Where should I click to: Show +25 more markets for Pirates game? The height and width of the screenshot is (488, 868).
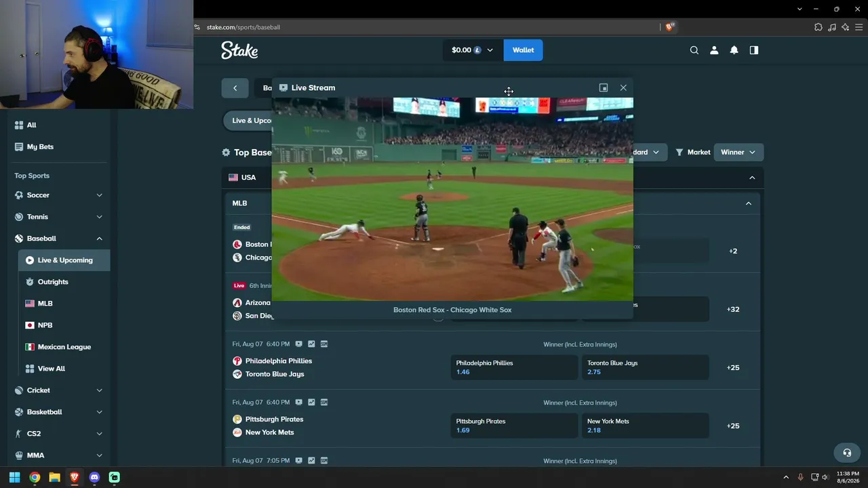click(733, 426)
